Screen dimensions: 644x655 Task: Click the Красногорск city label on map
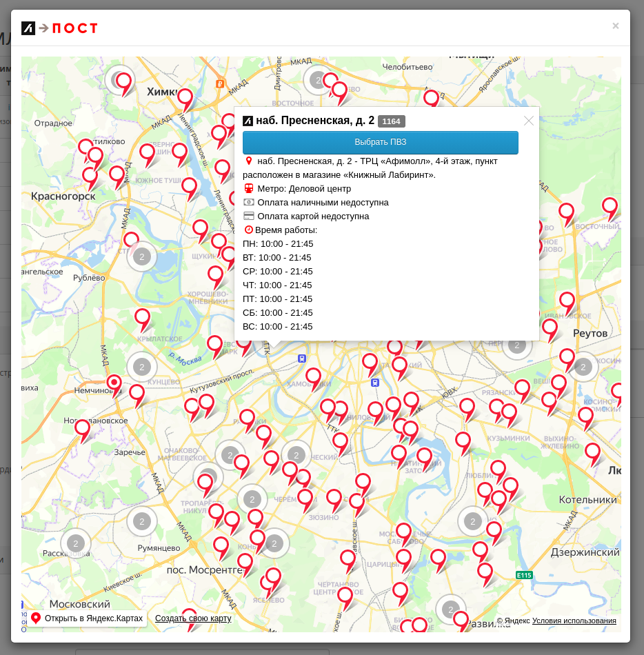[63, 196]
